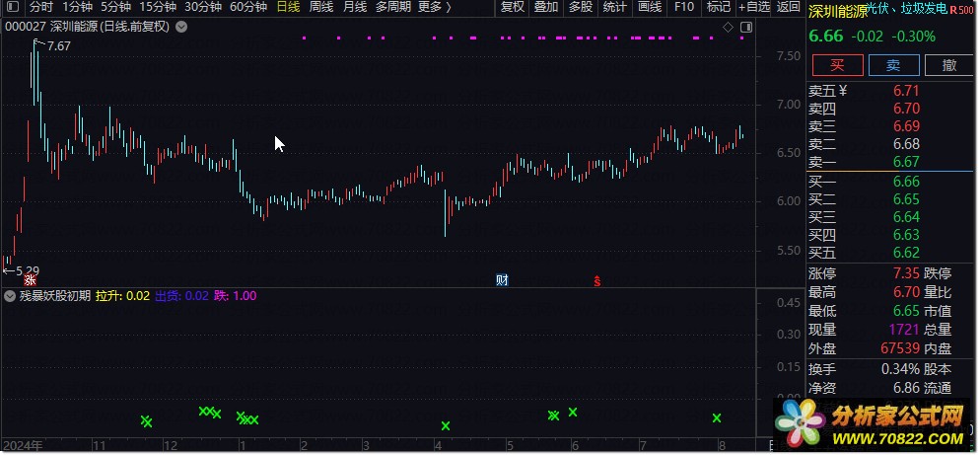Viewport: 980px width, 455px height.
Task: Click the 买四 price 6.63
Action: pyautogui.click(x=906, y=235)
